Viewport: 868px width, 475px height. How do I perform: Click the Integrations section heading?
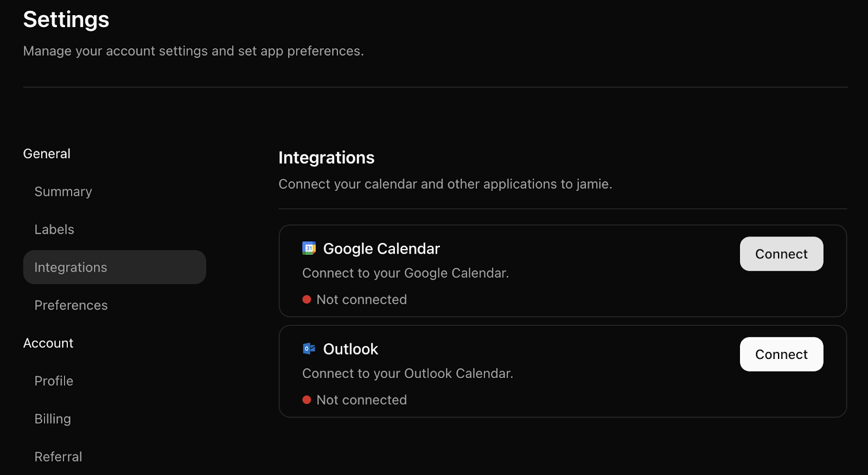[x=327, y=158]
